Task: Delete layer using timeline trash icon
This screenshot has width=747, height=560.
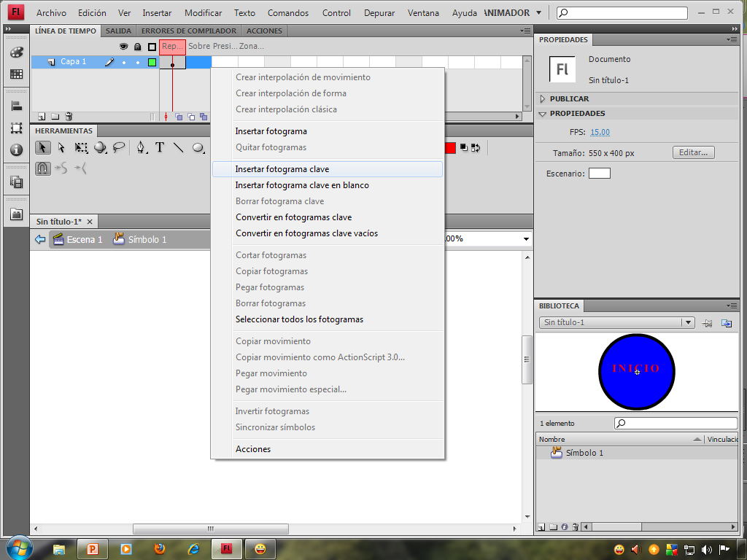Action: coord(69,116)
